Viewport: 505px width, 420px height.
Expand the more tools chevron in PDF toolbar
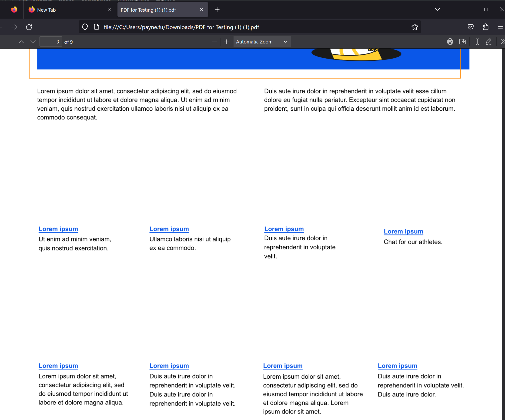(502, 42)
